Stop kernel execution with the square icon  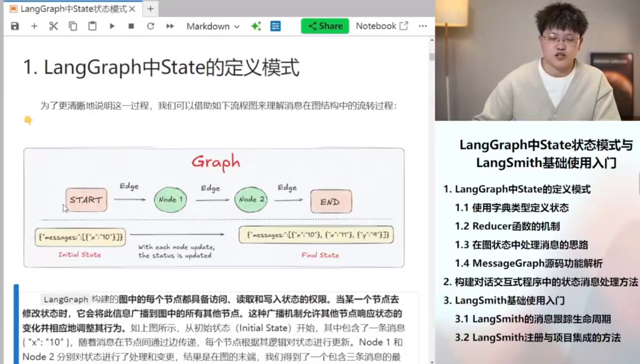click(x=131, y=26)
